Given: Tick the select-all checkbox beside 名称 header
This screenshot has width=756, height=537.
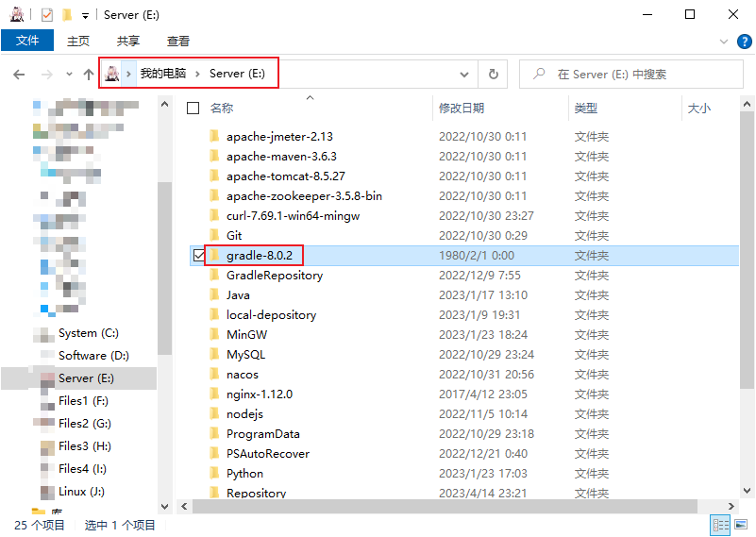Looking at the screenshot, I should [x=193, y=109].
